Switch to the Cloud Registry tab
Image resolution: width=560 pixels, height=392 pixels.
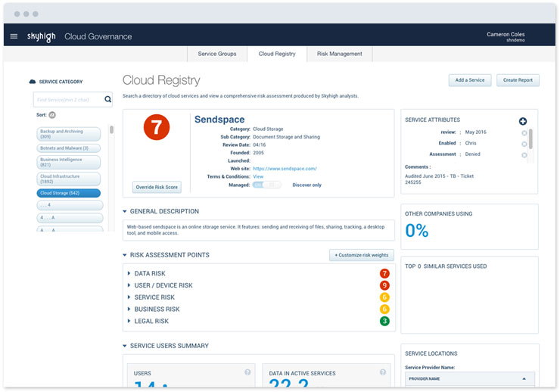click(277, 54)
